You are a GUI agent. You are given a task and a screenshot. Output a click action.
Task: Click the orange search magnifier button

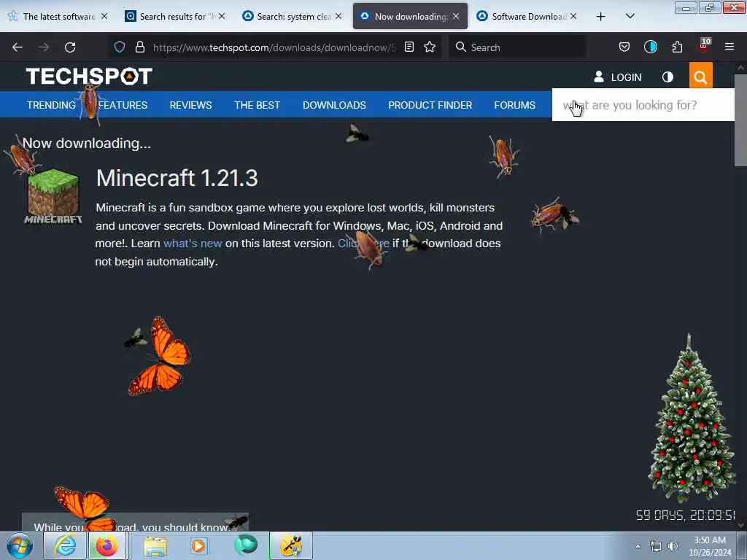(700, 76)
